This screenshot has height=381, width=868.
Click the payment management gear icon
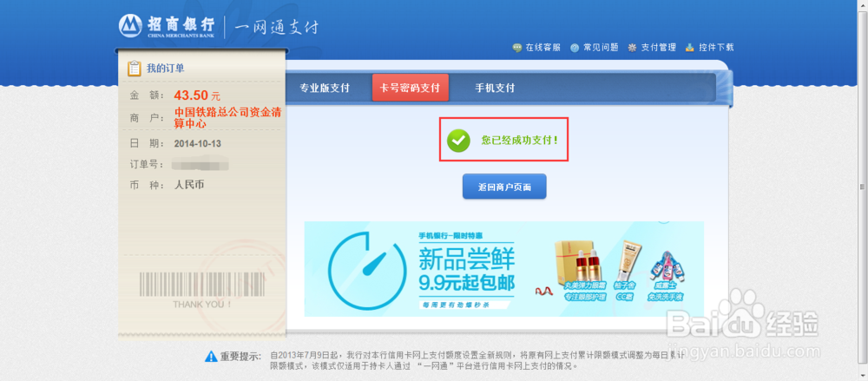(632, 48)
